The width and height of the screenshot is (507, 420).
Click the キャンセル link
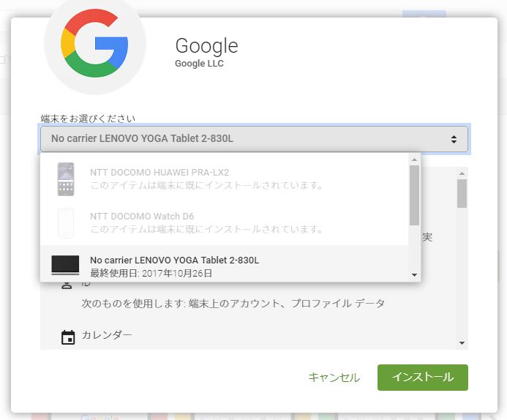[334, 378]
